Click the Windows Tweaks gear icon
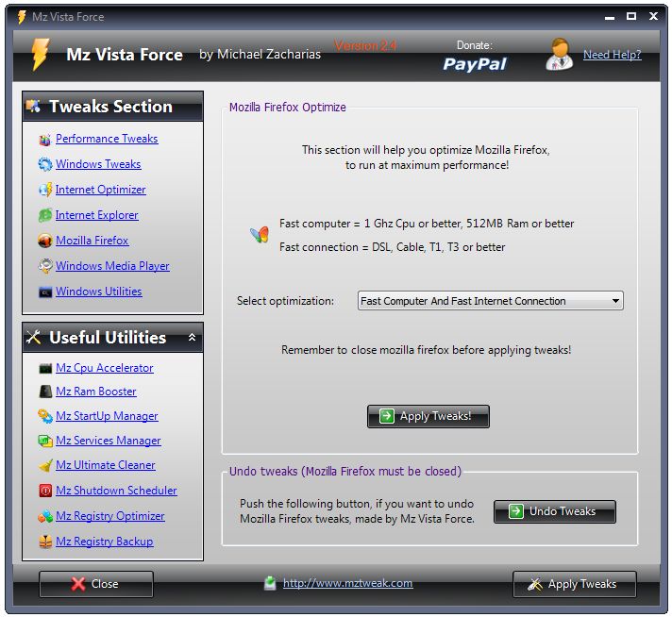This screenshot has height=617, width=672. [45, 164]
